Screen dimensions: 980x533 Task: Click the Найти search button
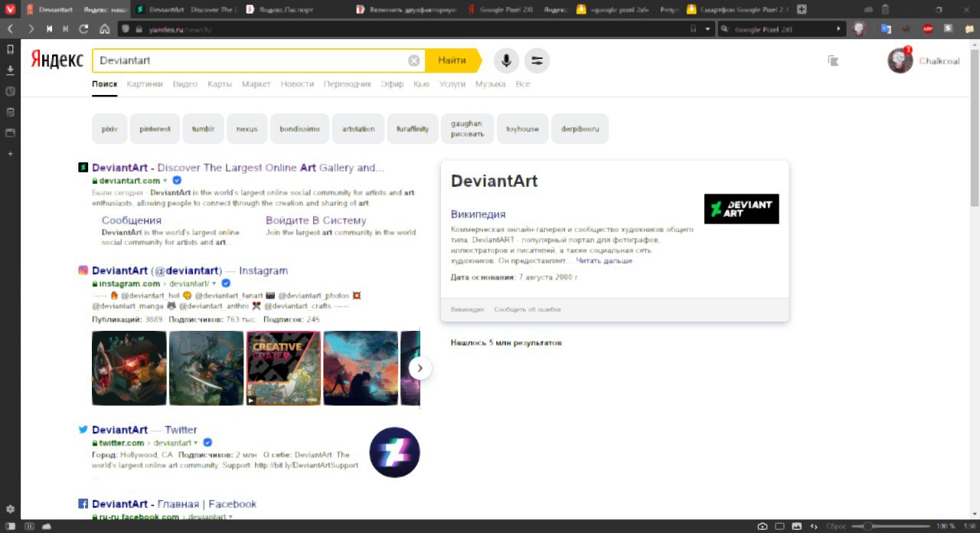click(x=452, y=60)
